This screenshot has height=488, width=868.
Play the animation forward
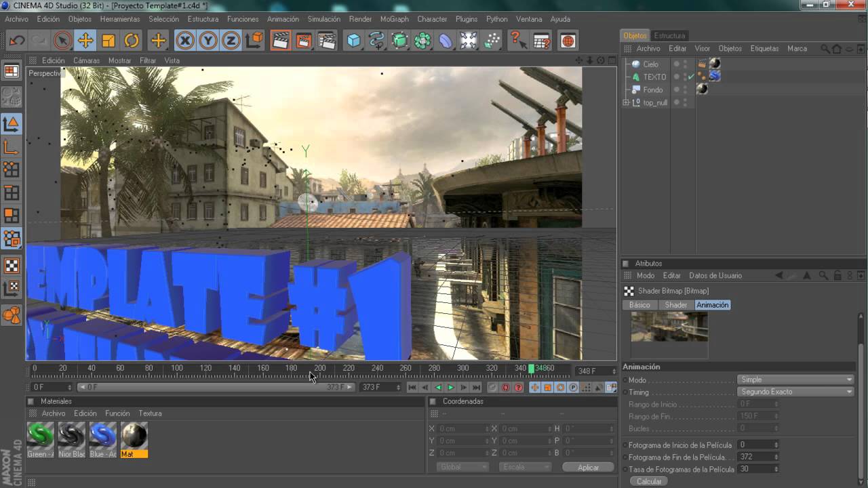point(450,388)
